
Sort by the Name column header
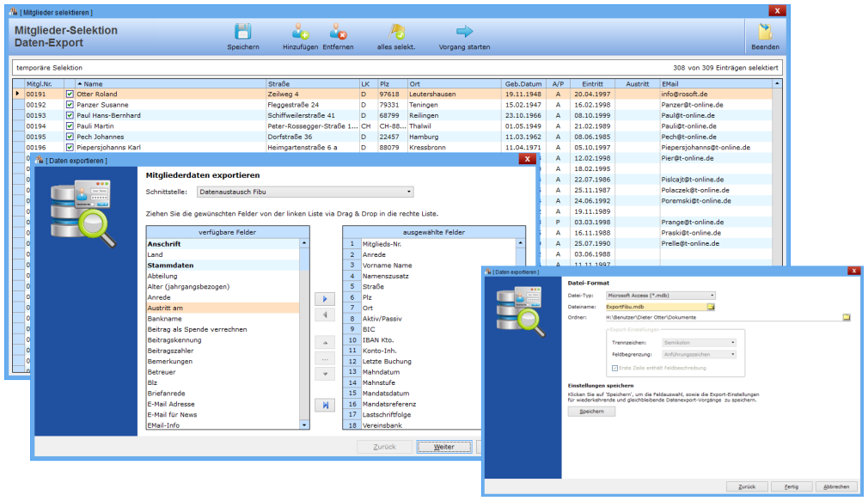[93, 84]
